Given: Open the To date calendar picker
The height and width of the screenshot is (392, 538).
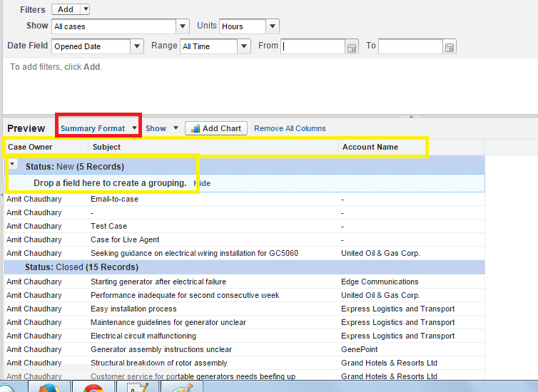Looking at the screenshot, I should [x=449, y=47].
